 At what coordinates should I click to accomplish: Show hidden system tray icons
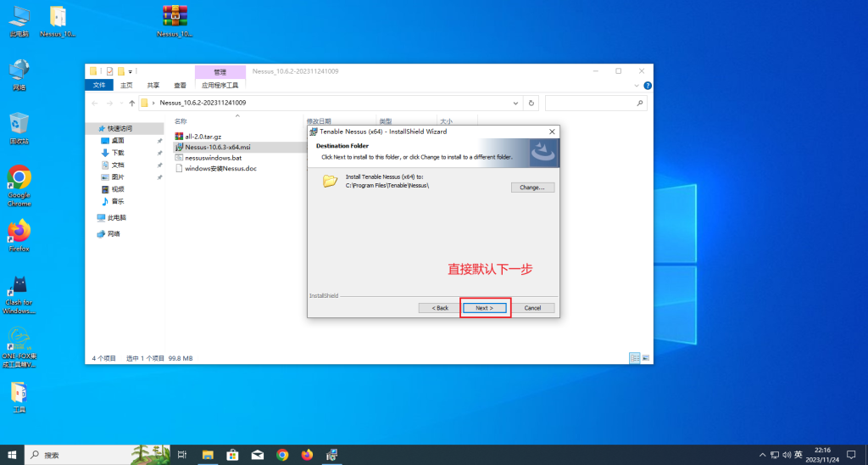click(764, 455)
